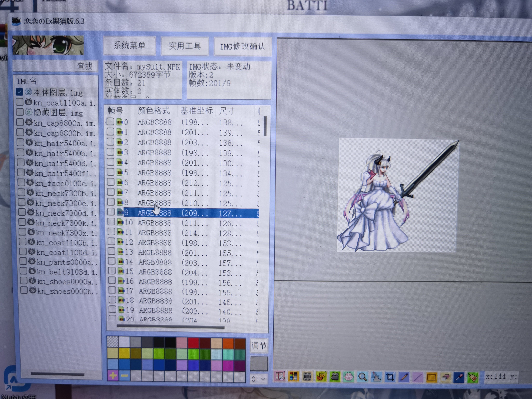This screenshot has height=399, width=532.
Task: Click the cat icon beside kn_coat1100a
Action: (x=29, y=102)
